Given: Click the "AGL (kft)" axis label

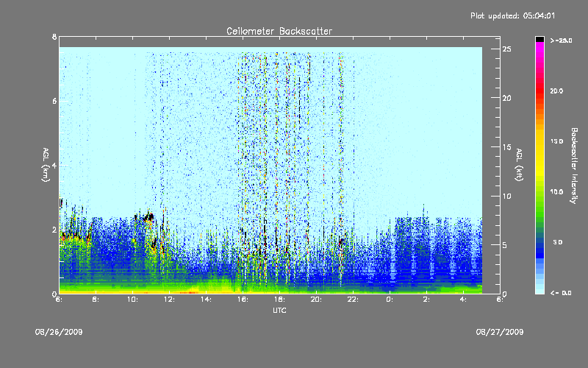Looking at the screenshot, I should [x=519, y=165].
